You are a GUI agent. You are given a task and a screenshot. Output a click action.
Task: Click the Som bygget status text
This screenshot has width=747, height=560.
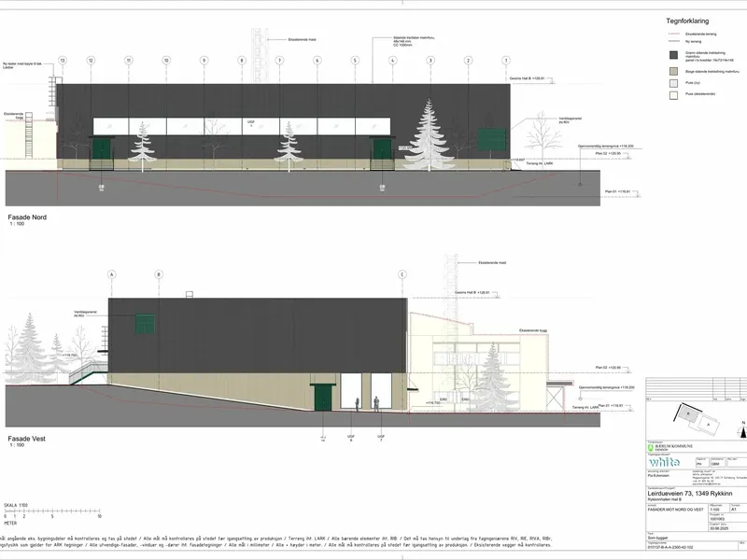click(657, 538)
